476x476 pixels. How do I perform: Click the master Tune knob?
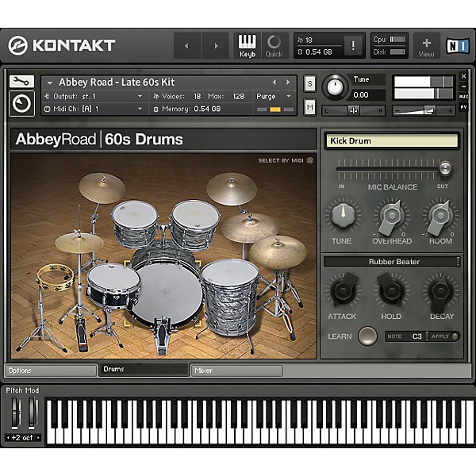[x=334, y=87]
